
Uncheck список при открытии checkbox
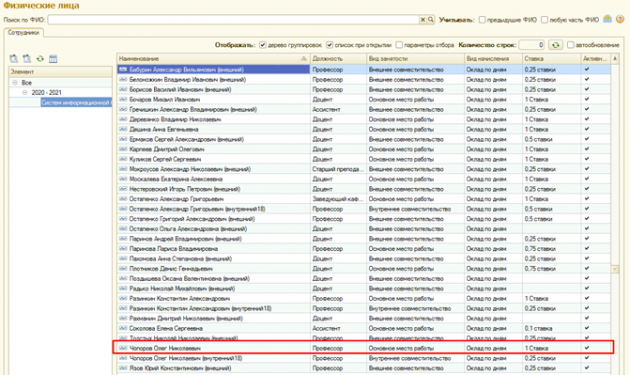click(x=329, y=45)
